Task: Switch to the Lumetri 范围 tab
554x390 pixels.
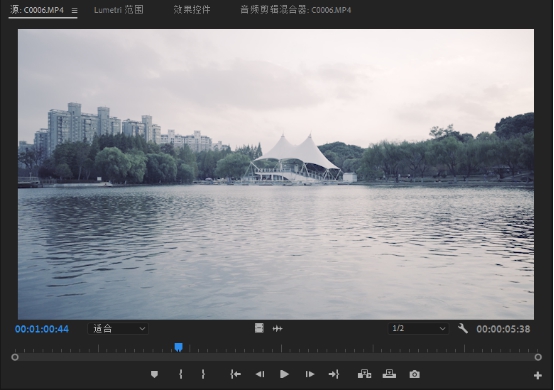Action: pyautogui.click(x=119, y=10)
